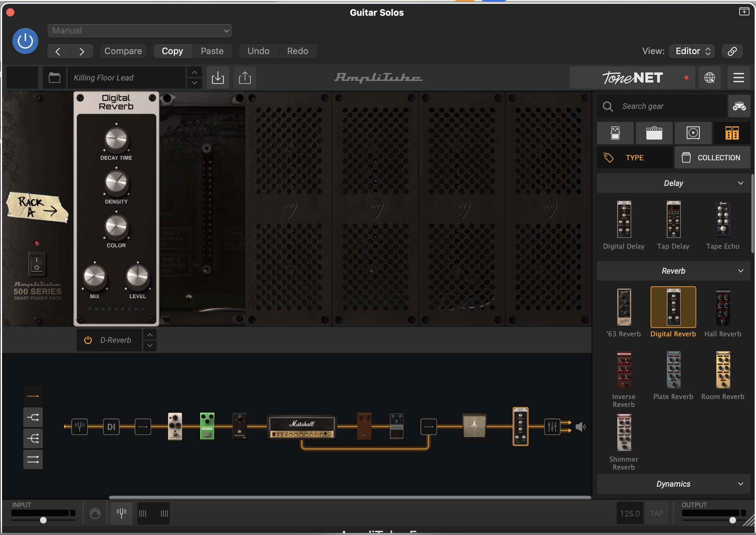Select the green overdrive pedal in chain
The height and width of the screenshot is (535, 756).
(x=207, y=426)
